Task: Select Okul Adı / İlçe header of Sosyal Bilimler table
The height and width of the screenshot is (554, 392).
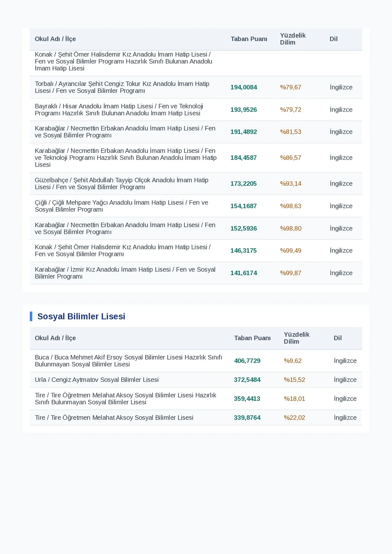Action: pyautogui.click(x=55, y=338)
